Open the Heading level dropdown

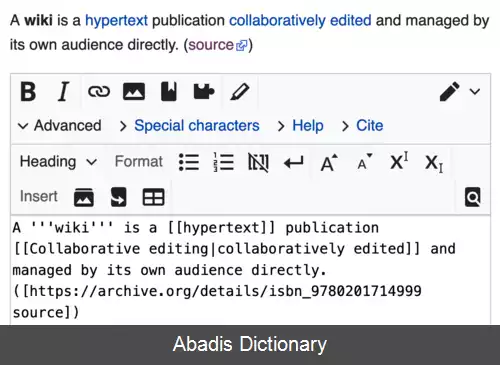point(58,162)
